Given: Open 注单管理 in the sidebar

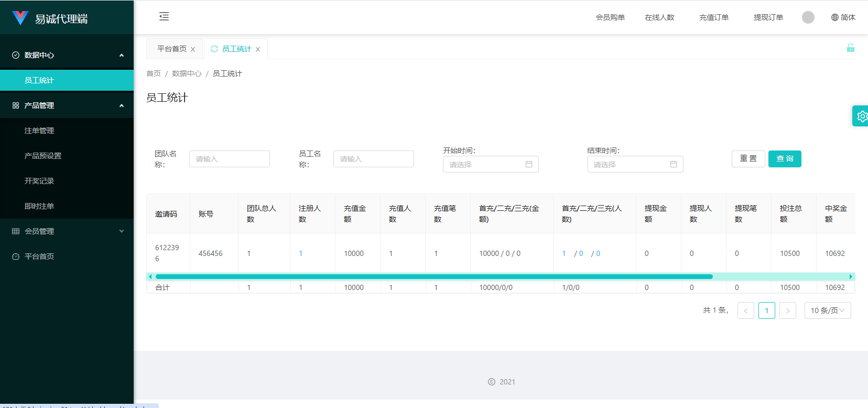Looking at the screenshot, I should coord(39,131).
